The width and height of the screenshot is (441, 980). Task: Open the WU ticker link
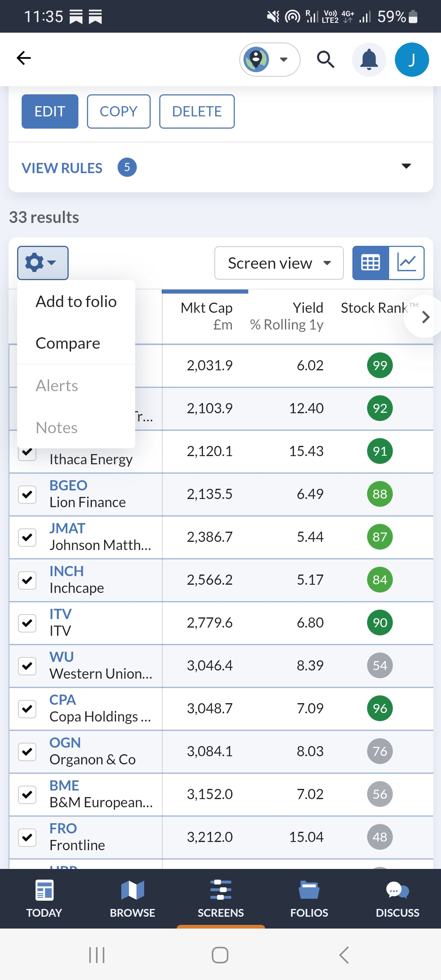coord(62,657)
